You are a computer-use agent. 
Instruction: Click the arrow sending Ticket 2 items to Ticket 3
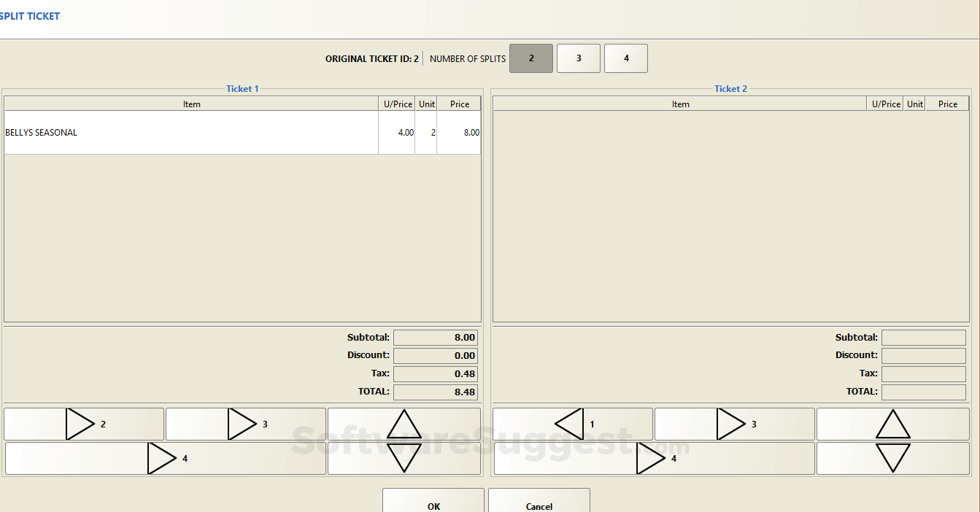[734, 424]
